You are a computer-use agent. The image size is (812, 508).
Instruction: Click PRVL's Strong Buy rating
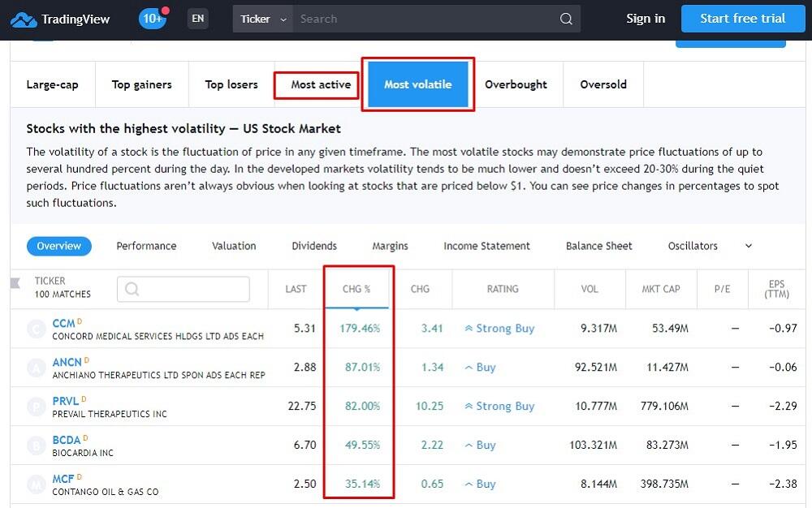click(x=499, y=406)
